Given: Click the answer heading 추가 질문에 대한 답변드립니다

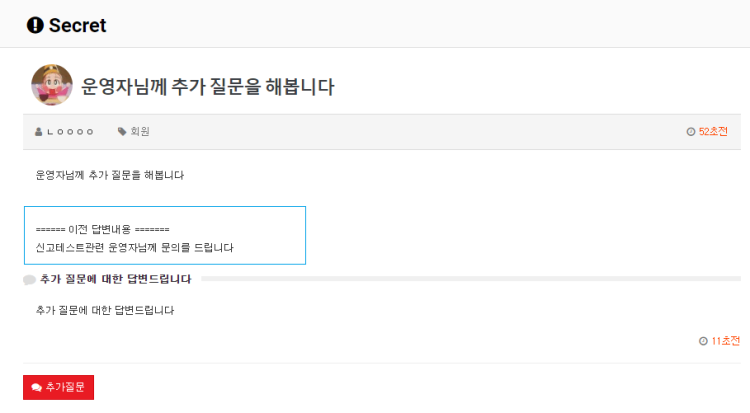Looking at the screenshot, I should pos(115,279).
